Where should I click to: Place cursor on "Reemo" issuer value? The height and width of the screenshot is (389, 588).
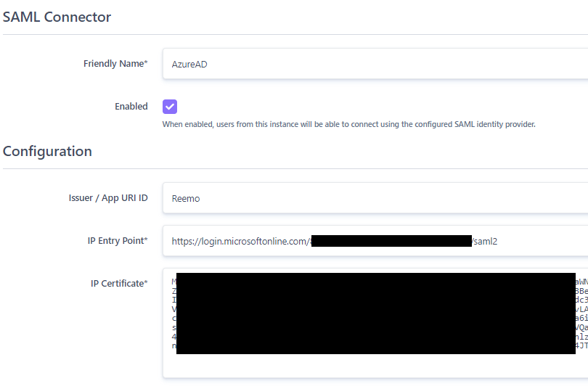pos(186,199)
